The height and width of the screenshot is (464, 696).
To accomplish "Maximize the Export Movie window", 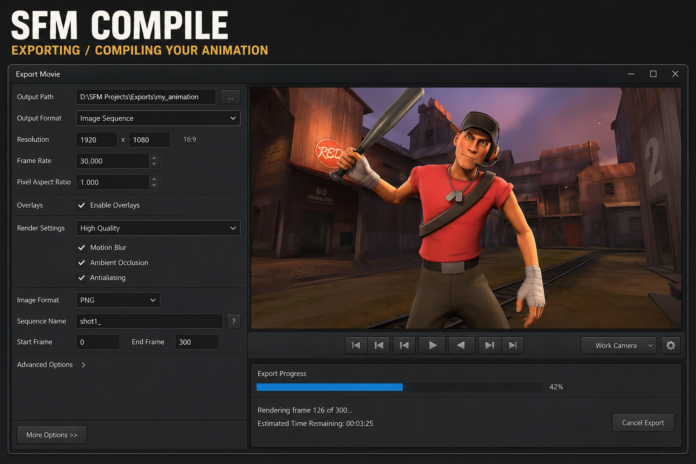I will (653, 74).
